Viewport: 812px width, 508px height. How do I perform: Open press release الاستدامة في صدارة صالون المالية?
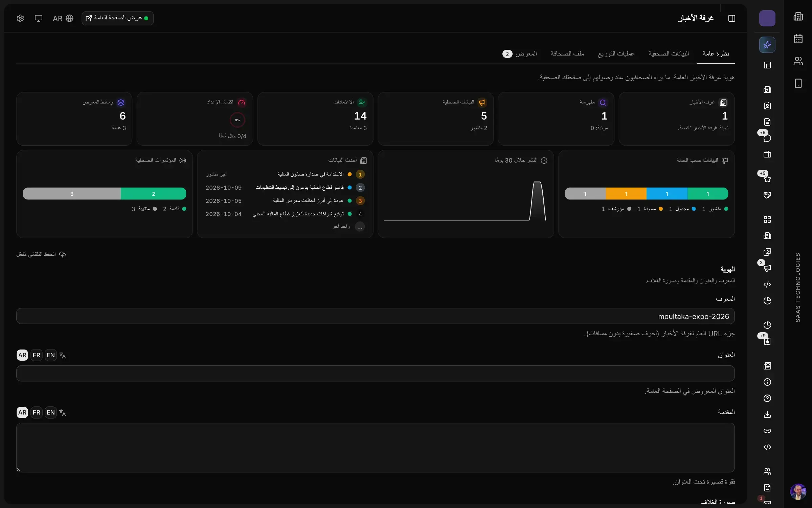tap(310, 174)
